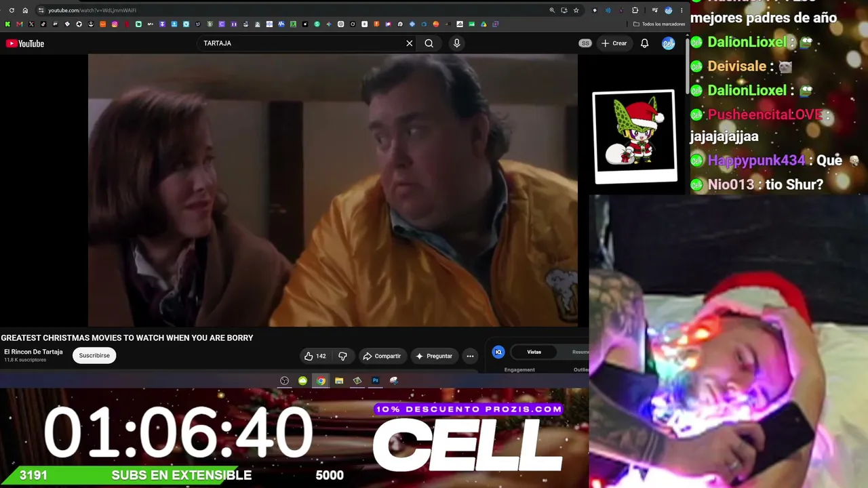Open the Todos los marcadores folder

pyautogui.click(x=659, y=24)
